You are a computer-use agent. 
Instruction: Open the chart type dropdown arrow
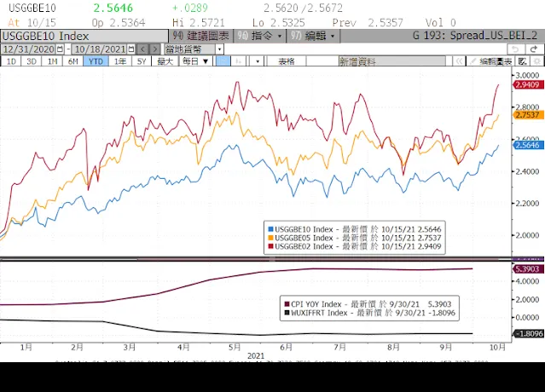click(x=258, y=61)
